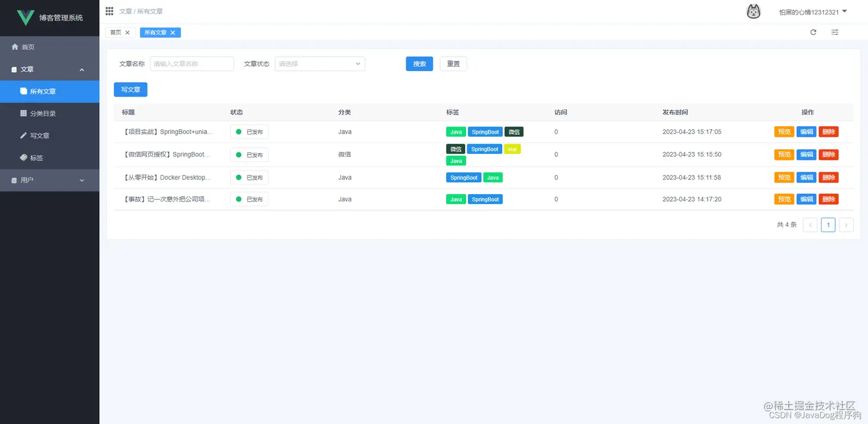The height and width of the screenshot is (424, 868).
Task: Click the 发布时间 column header
Action: 675,113
